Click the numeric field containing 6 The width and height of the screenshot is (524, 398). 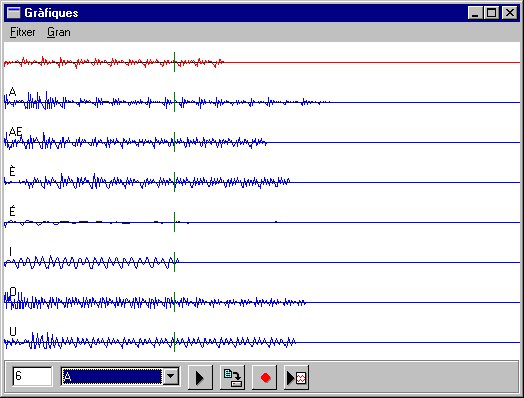click(32, 377)
